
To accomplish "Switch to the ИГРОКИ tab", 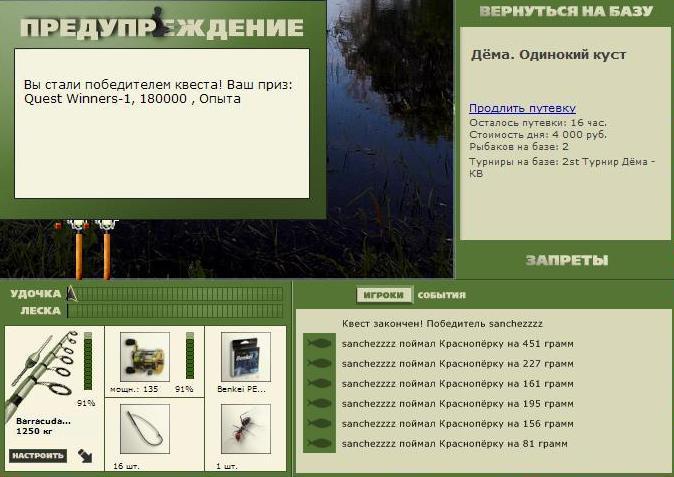I will (x=383, y=295).
